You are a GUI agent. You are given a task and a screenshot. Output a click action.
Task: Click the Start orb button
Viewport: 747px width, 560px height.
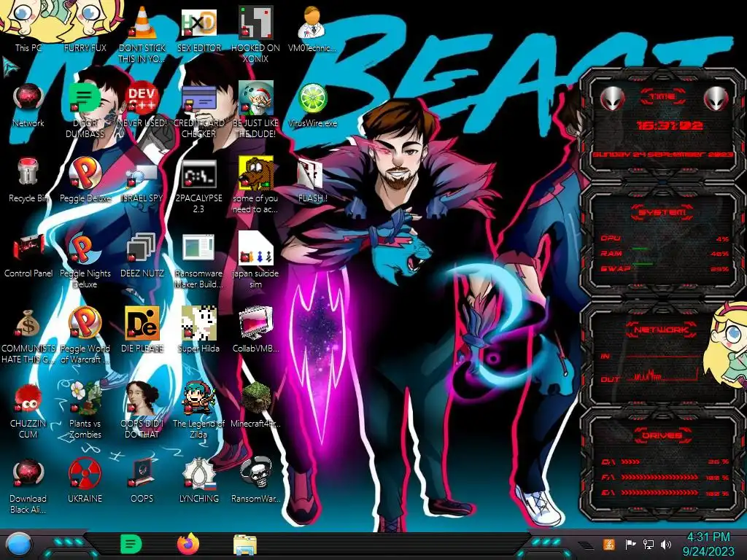tap(20, 545)
